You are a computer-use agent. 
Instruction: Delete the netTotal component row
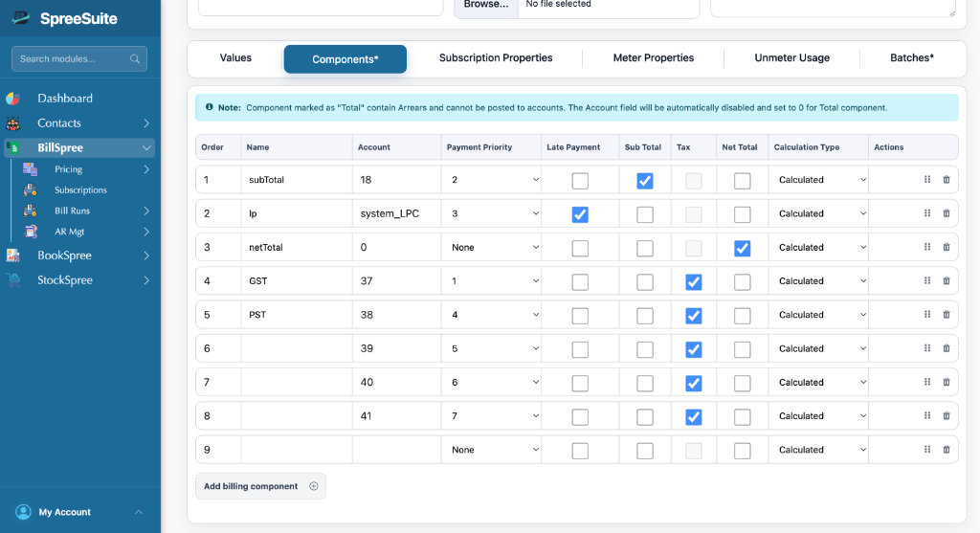(947, 247)
